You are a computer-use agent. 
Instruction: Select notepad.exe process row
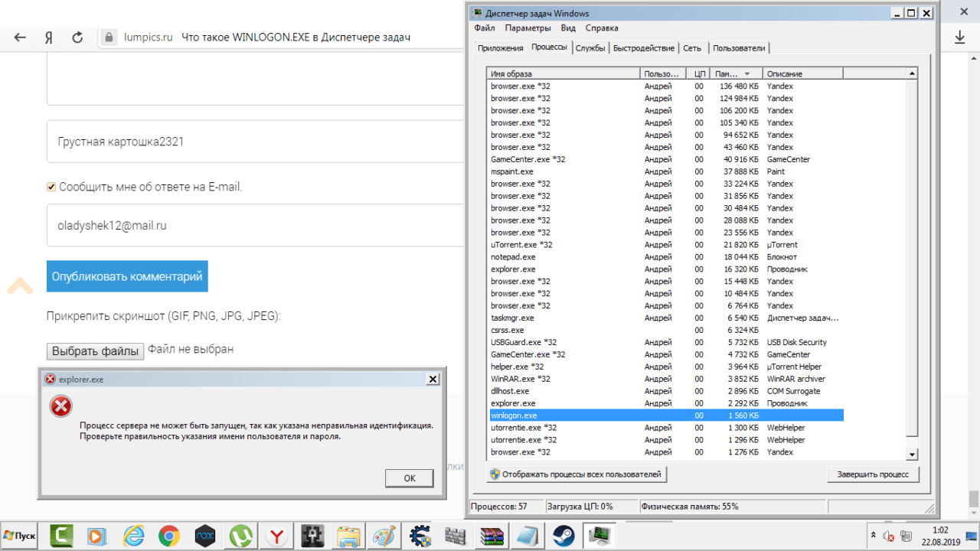[665, 257]
